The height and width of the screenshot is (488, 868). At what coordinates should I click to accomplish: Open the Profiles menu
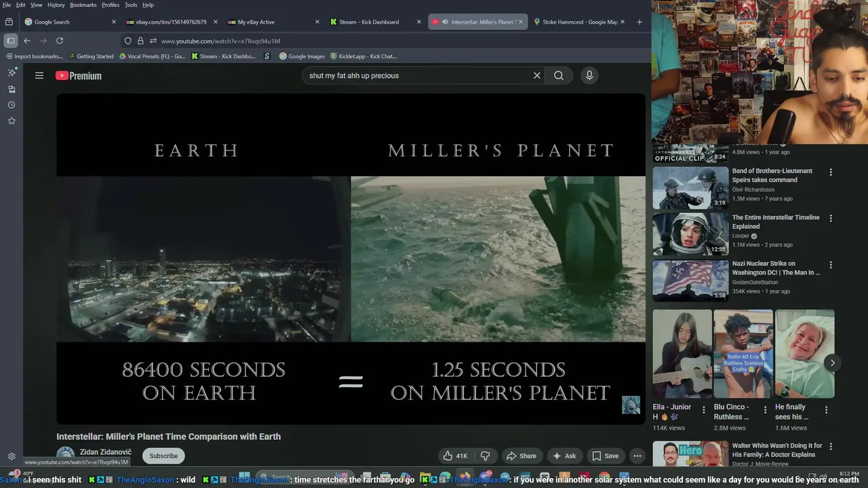click(x=111, y=5)
